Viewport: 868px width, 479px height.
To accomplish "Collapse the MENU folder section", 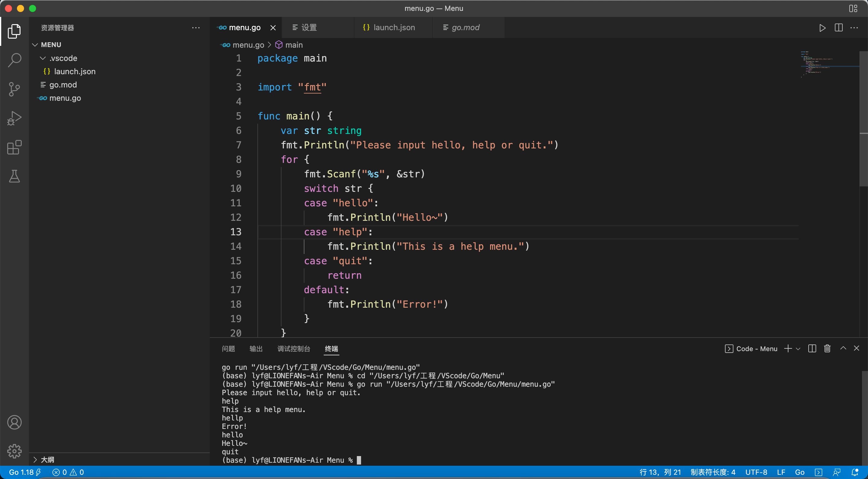I will 51,45.
